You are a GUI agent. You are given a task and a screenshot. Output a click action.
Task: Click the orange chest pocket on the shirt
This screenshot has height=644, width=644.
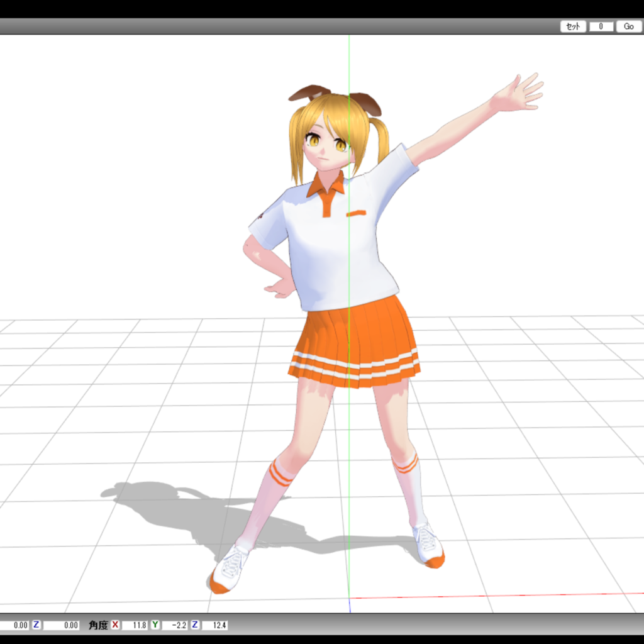pos(356,214)
